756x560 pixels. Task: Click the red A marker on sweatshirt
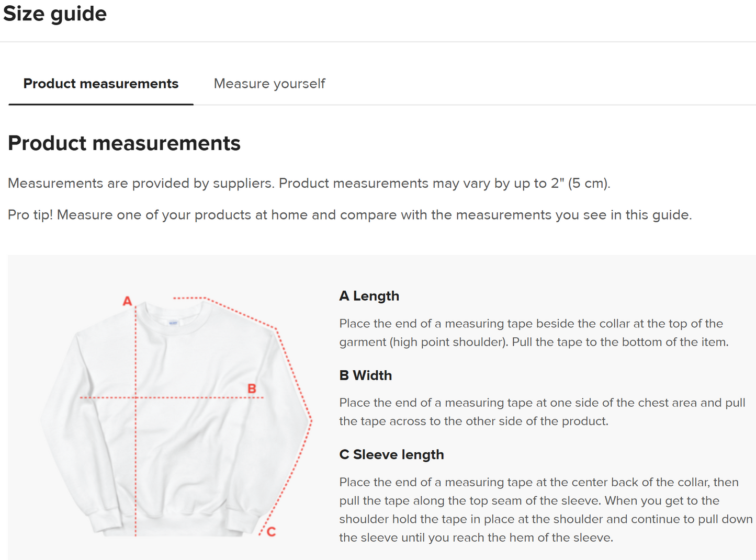point(127,301)
